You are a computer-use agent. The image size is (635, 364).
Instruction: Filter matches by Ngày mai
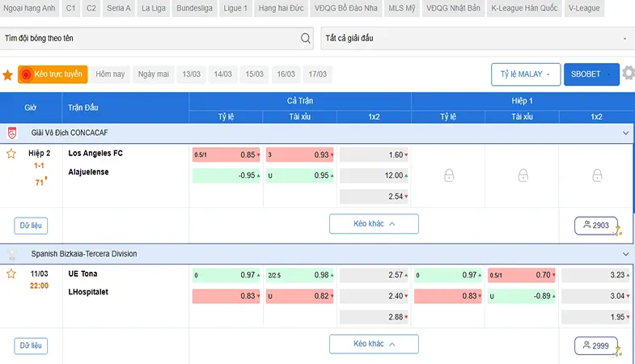pos(154,74)
